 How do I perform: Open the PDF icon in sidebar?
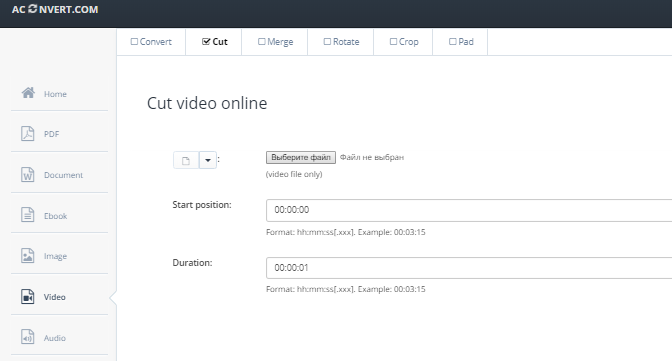(28, 133)
